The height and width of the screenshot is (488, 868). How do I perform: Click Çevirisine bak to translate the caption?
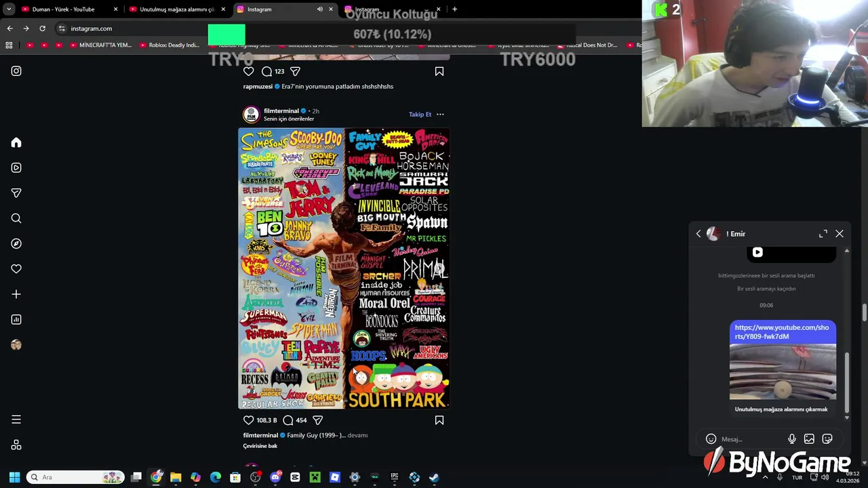[x=260, y=446]
